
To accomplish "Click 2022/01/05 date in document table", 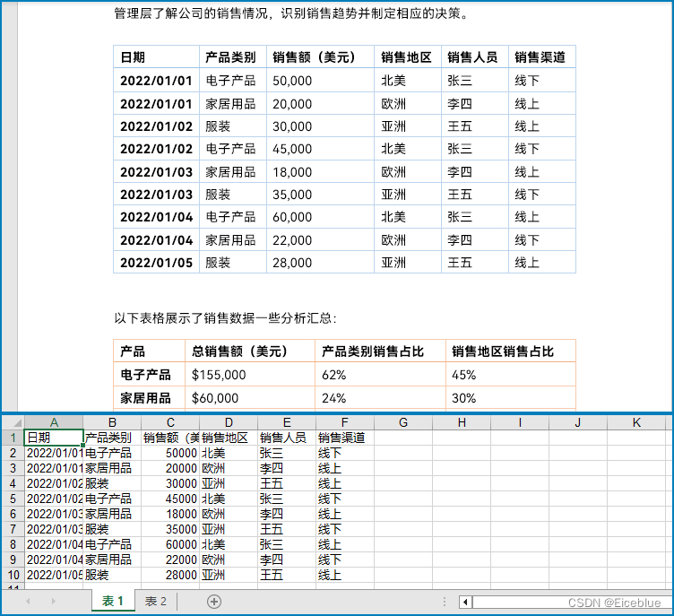I will [157, 263].
